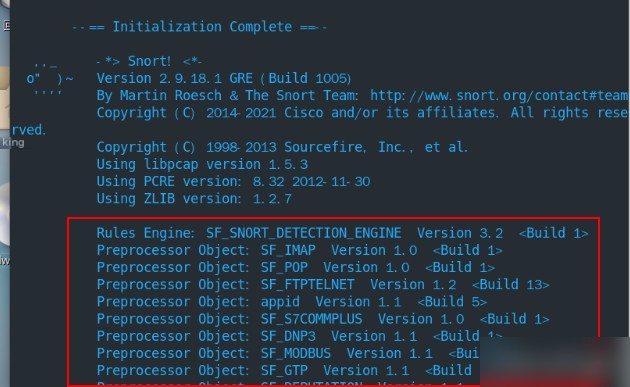Click the 'Rules Engine: SF_SNORT_DETECTION_ENGINE' line
630x387 pixels.
pyautogui.click(x=342, y=233)
